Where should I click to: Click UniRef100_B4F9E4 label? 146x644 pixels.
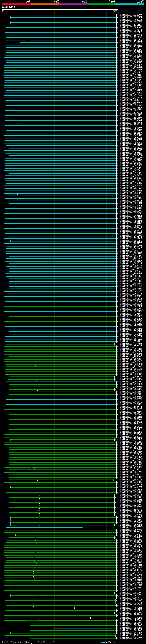tap(131, 53)
